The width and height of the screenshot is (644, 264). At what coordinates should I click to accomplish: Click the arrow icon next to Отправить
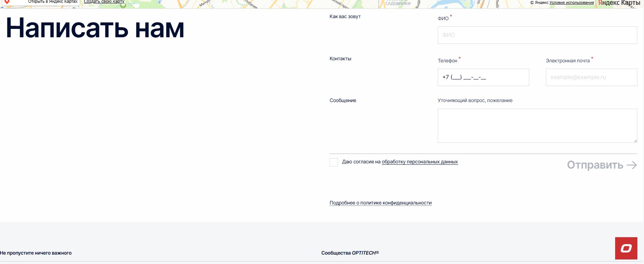coord(632,165)
